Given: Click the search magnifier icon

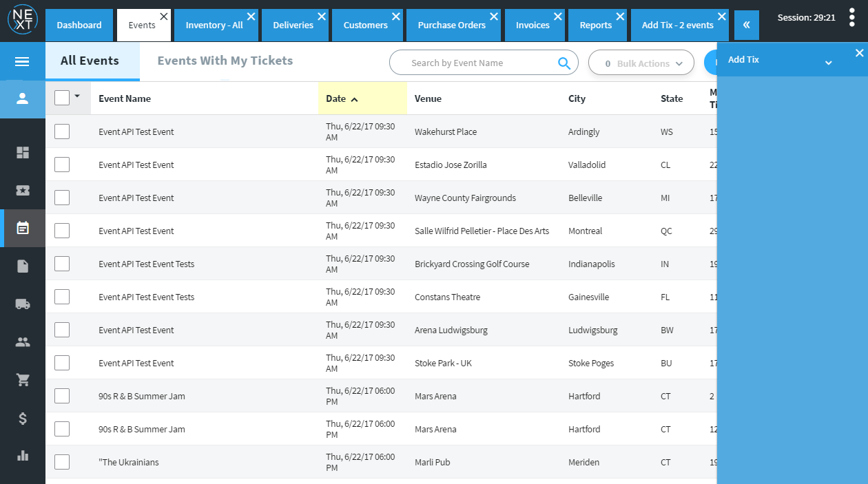Looking at the screenshot, I should [564, 63].
